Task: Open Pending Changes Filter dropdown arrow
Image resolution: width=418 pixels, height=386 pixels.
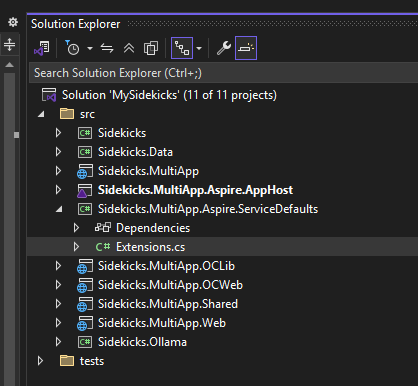Action: coord(90,49)
